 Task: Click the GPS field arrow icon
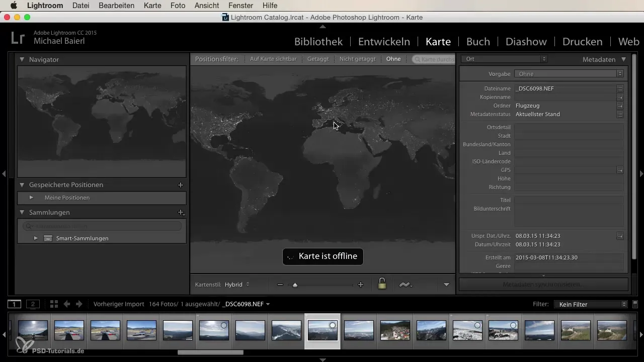[620, 170]
